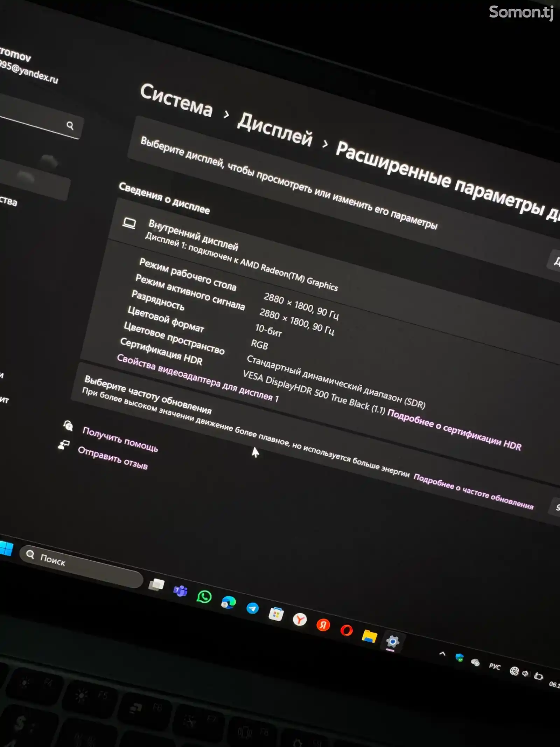Go to "Дисплей" breadcrumb
The width and height of the screenshot is (560, 747).
point(275,129)
